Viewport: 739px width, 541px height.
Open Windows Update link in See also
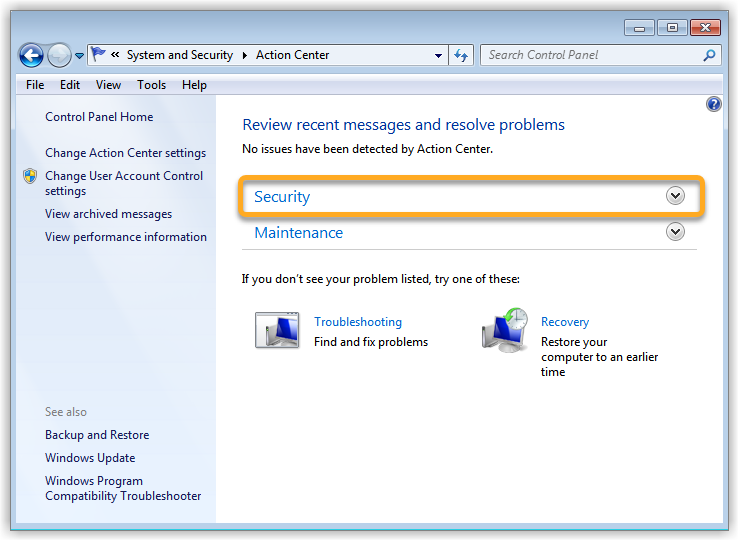(x=90, y=458)
